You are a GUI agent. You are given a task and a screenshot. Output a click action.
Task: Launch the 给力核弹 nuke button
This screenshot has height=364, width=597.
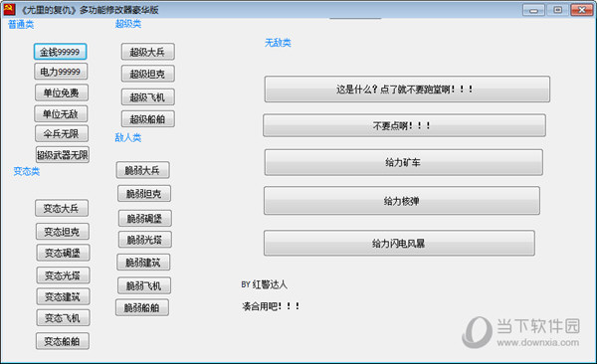(402, 200)
